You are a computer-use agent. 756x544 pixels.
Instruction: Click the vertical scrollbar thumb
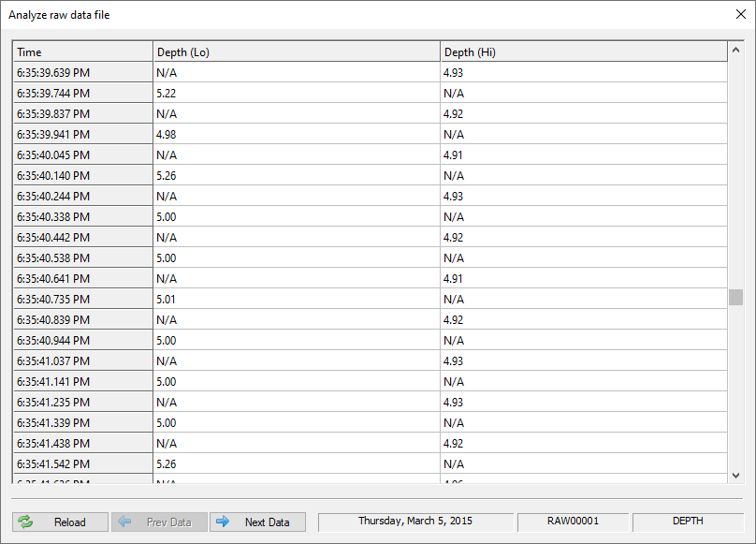pyautogui.click(x=735, y=298)
